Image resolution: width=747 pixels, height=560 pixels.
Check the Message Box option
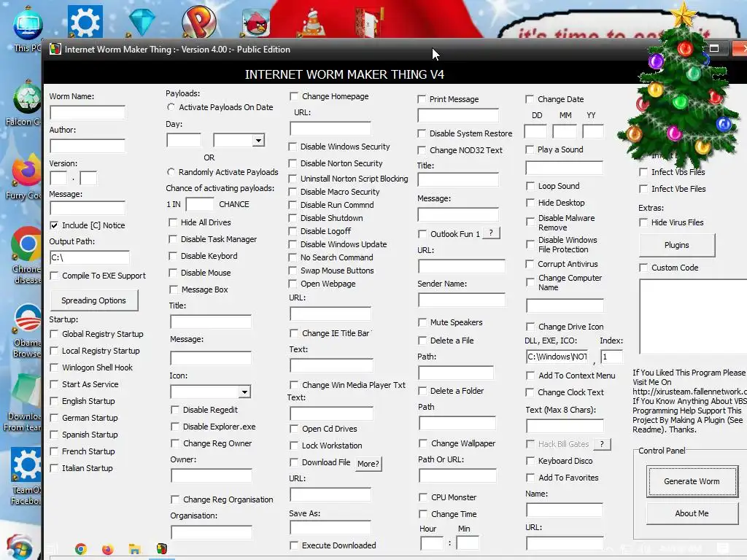[174, 289]
